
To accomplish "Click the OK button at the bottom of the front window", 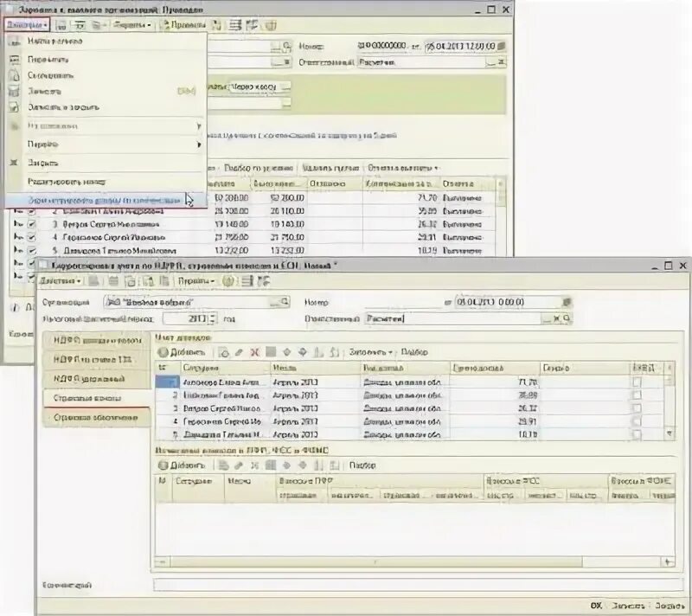I will (x=596, y=606).
